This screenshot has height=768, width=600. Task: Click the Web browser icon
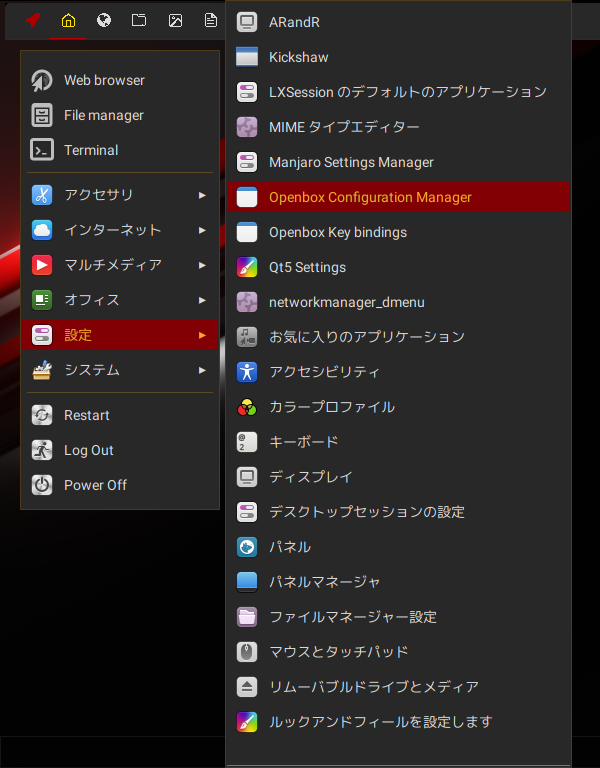point(42,80)
